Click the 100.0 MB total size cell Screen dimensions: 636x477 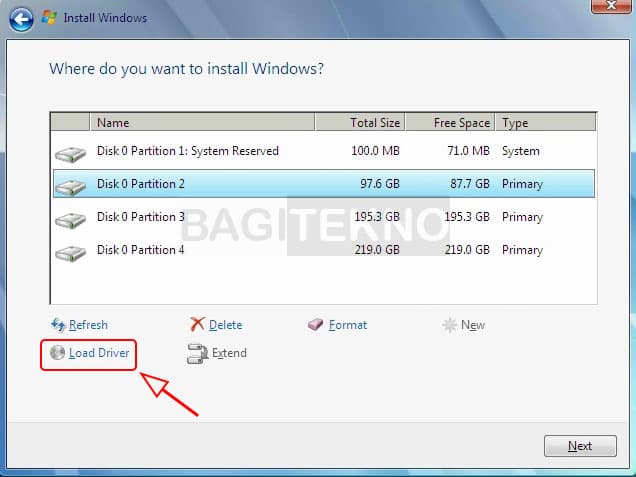coord(376,151)
